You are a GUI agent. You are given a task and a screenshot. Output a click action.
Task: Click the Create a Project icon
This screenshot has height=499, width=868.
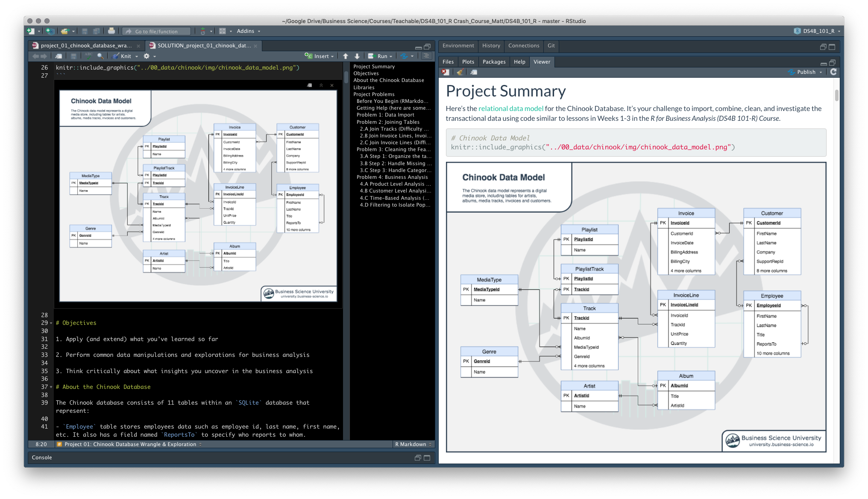[50, 31]
